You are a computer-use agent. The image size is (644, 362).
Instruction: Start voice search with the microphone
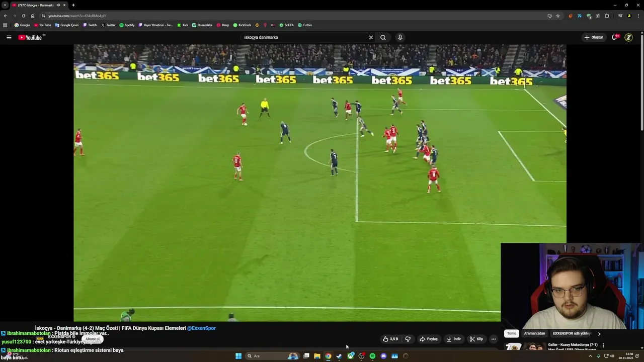coord(400,37)
